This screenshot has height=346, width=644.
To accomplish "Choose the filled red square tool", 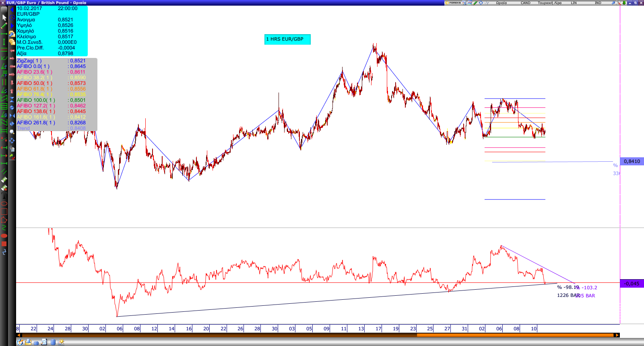I will (x=4, y=244).
